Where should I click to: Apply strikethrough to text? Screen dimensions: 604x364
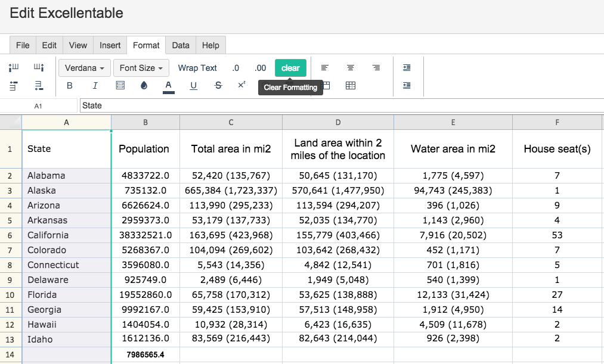pos(218,86)
